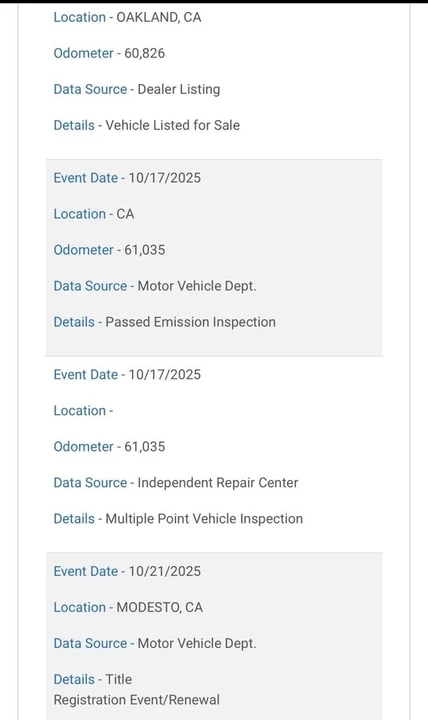Viewport: 428px width, 720px height.
Task: Click the Dealer Listing data source
Action: point(179,89)
